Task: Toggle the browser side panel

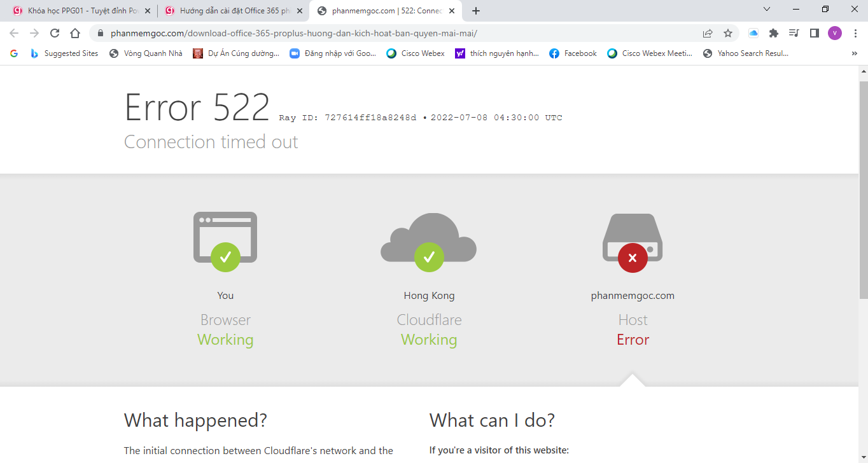Action: coord(815,33)
